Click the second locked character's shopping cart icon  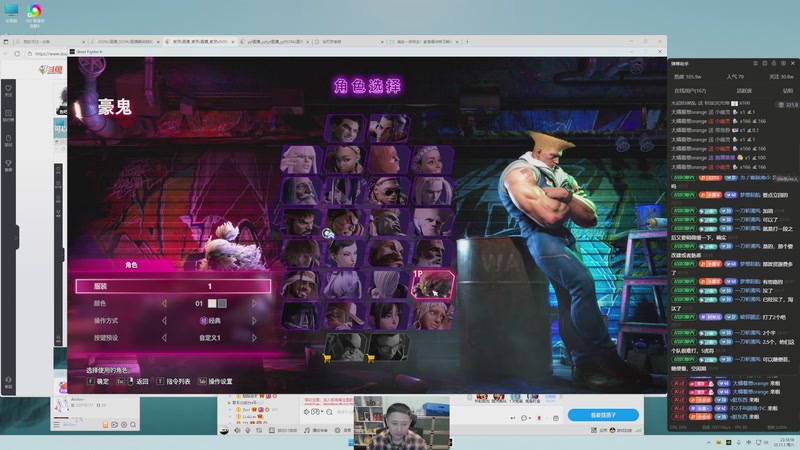coord(371,359)
